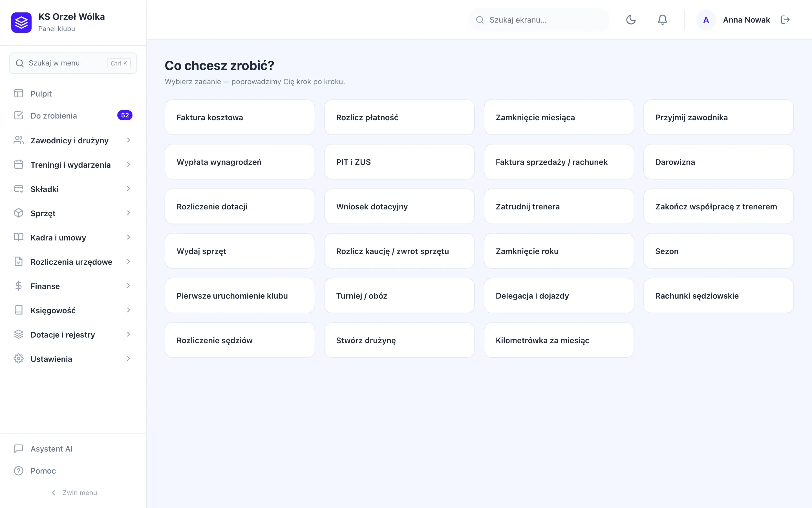Click the Sprzęt box icon
Screen dimensions: 812x508
(18, 213)
